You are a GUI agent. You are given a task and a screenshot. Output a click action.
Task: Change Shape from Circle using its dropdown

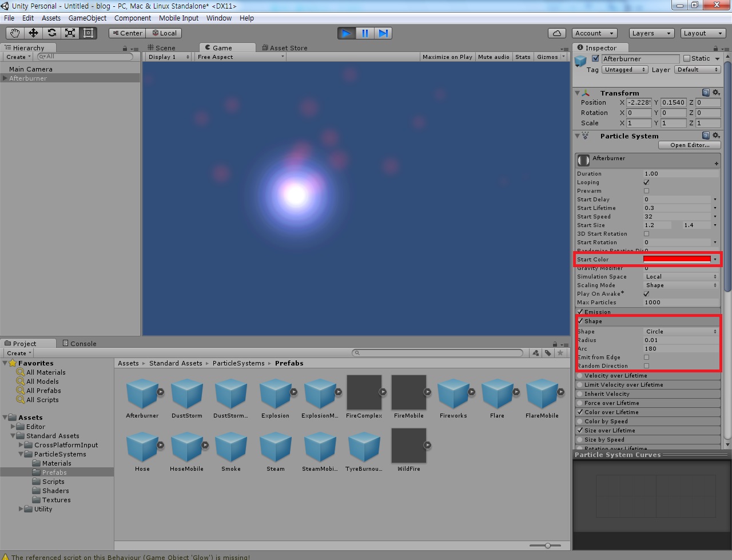click(x=681, y=331)
